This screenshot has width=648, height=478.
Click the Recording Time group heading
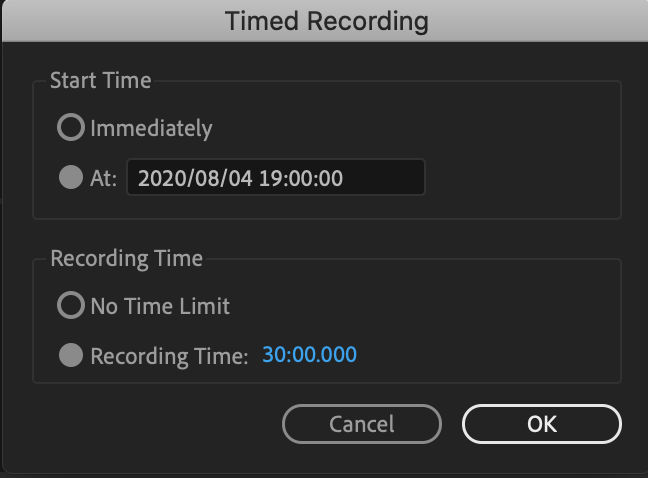pyautogui.click(x=126, y=259)
